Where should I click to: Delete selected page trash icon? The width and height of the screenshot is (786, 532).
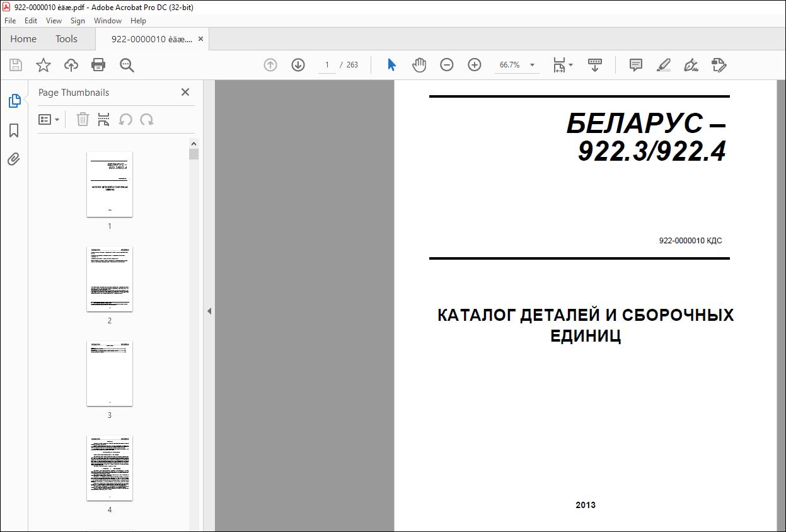point(83,120)
